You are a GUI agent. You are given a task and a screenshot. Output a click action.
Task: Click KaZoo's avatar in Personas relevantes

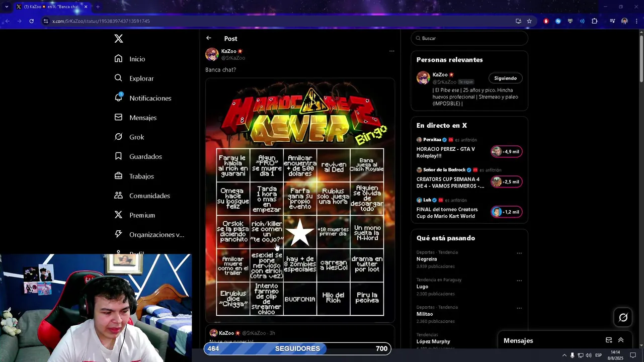[x=423, y=78]
